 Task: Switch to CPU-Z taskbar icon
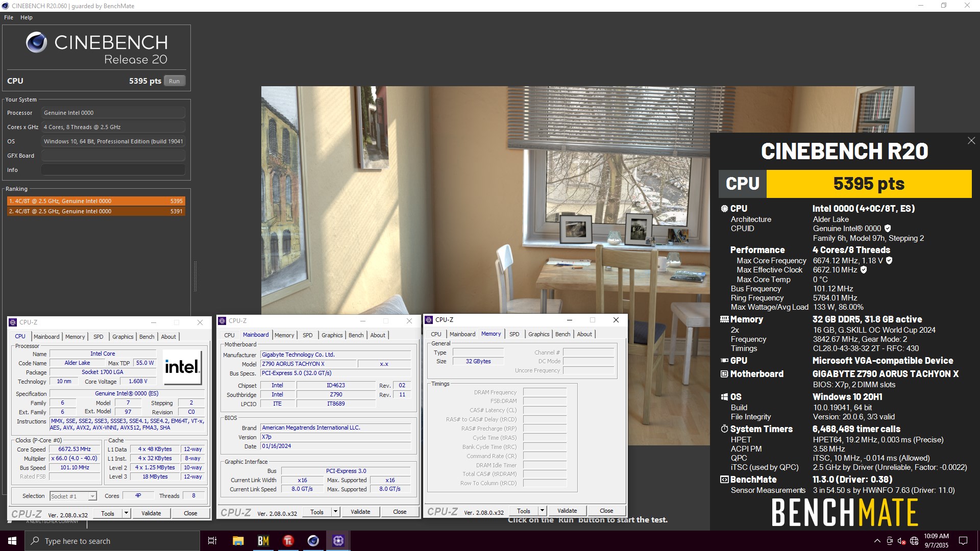(338, 541)
